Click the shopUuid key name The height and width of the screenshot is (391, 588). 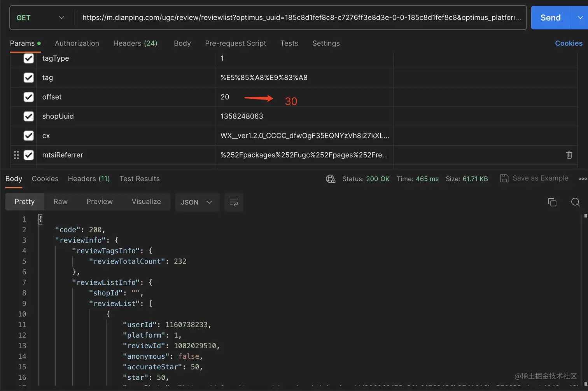click(x=58, y=116)
